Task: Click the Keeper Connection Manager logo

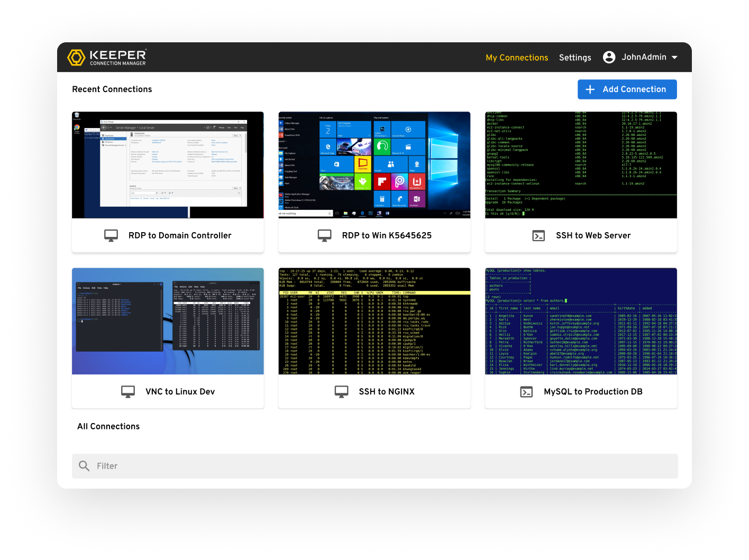Action: 107,57
